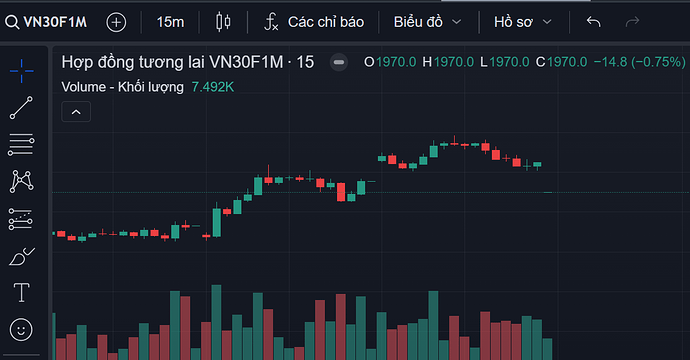
Task: Open symbol search for VN30F1M
Action: pyautogui.click(x=46, y=22)
